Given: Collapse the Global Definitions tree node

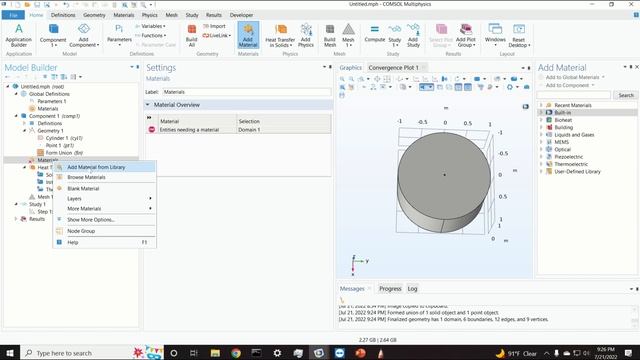Looking at the screenshot, I should click(x=16, y=94).
